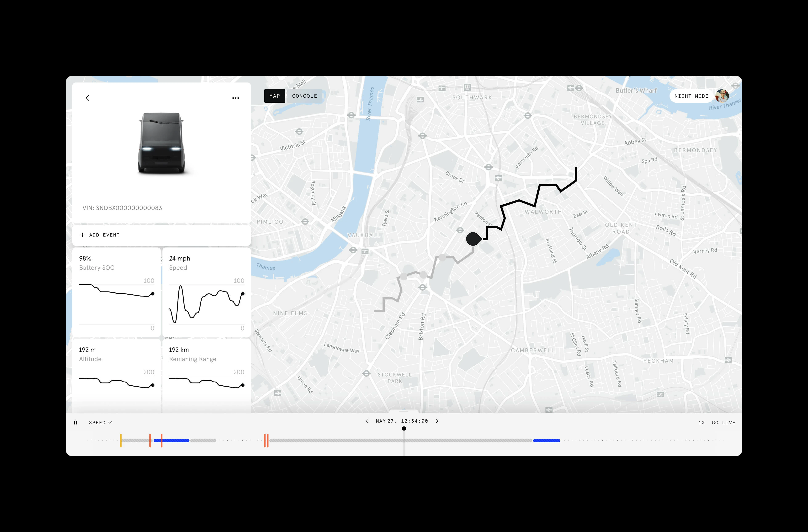Click ADD EVENT button
The image size is (808, 532).
coord(162,235)
